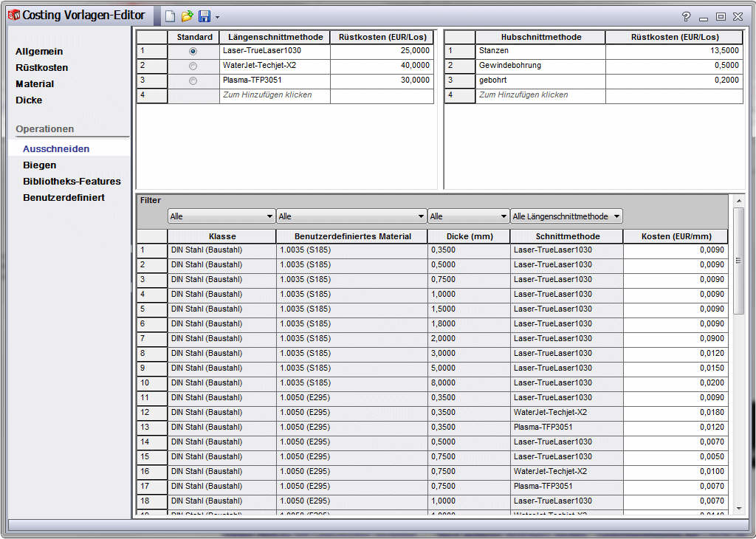756x539 pixels.
Task: Go to the Rüstkosten section
Action: 41,68
